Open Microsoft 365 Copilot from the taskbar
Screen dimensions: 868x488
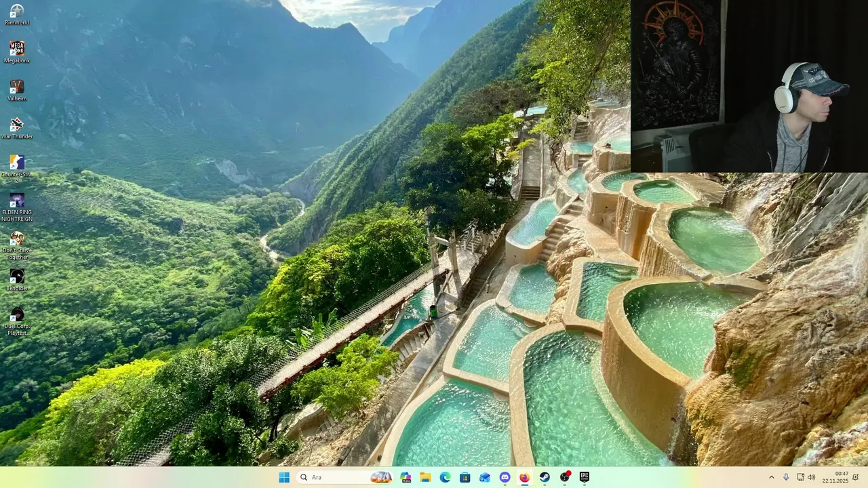click(x=406, y=477)
